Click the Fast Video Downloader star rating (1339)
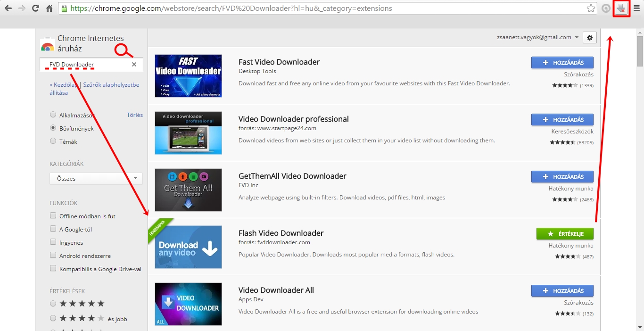The width and height of the screenshot is (644, 331). 573,85
